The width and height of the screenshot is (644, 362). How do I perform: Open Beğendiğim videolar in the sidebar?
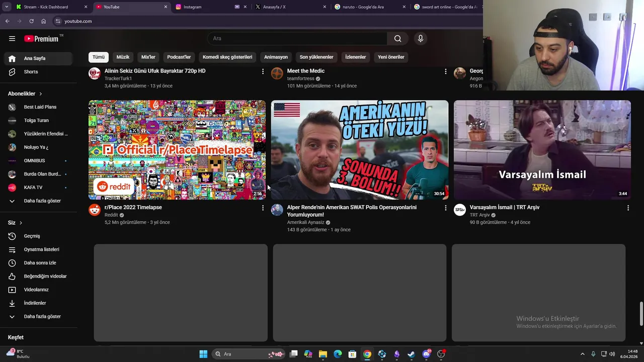(x=39, y=276)
